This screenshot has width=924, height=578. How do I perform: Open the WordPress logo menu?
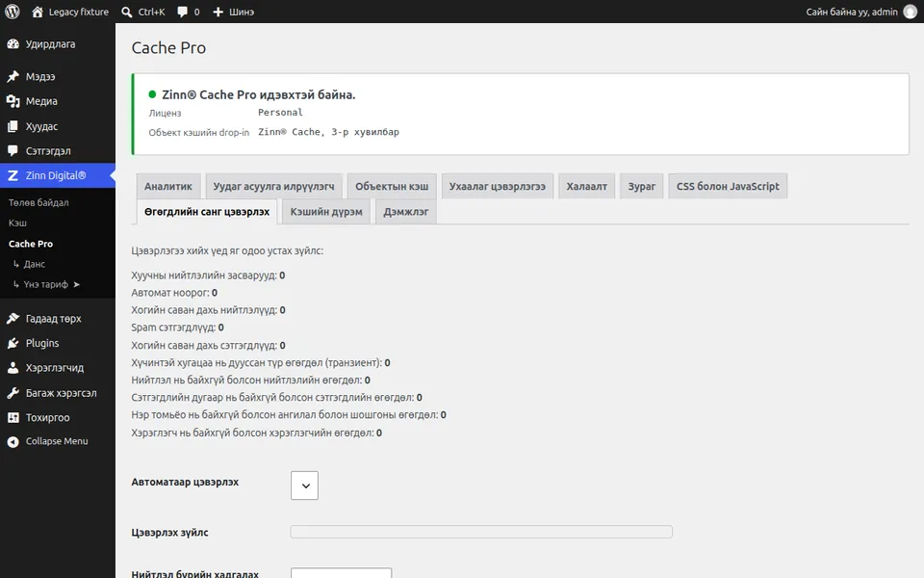pyautogui.click(x=13, y=12)
